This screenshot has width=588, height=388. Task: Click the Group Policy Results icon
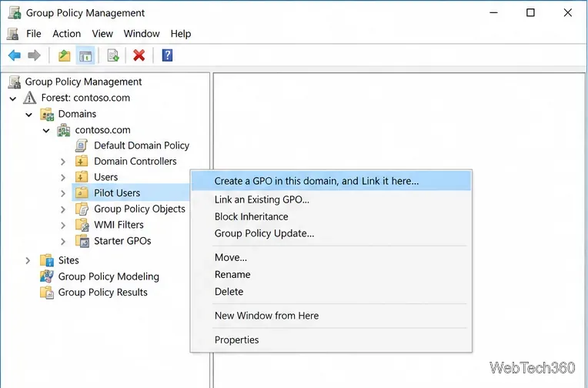47,293
